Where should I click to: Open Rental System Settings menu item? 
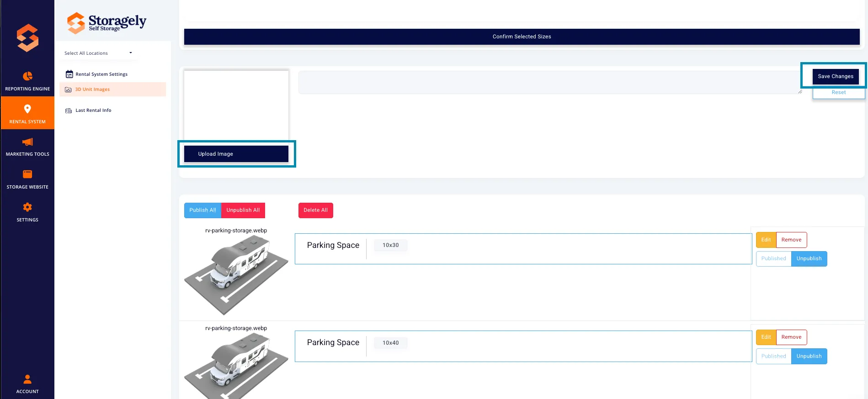[101, 74]
